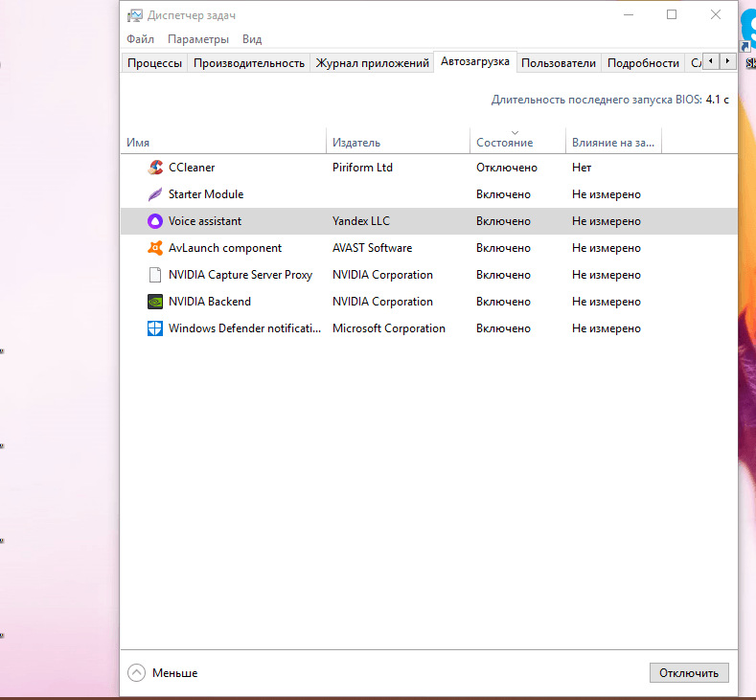The width and height of the screenshot is (756, 700).
Task: Select the CCleaner row name
Action: [192, 168]
